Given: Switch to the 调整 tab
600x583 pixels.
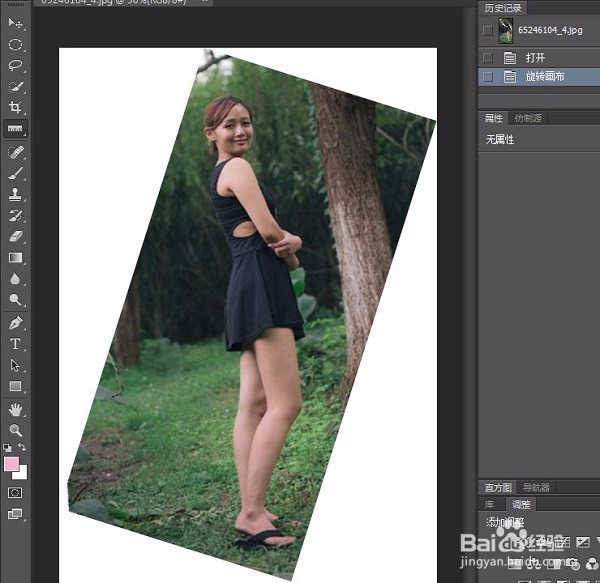Looking at the screenshot, I should (521, 505).
